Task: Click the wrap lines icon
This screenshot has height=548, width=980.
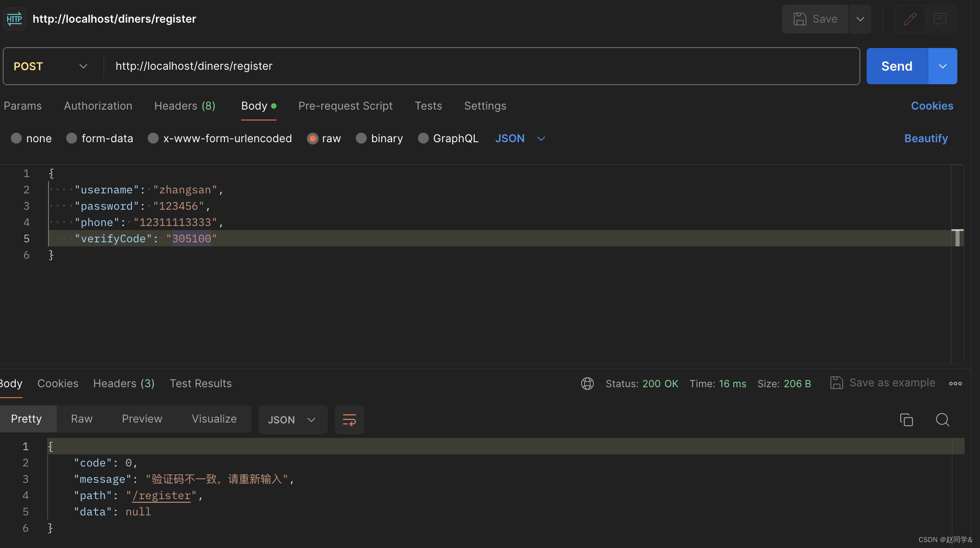Action: tap(349, 420)
